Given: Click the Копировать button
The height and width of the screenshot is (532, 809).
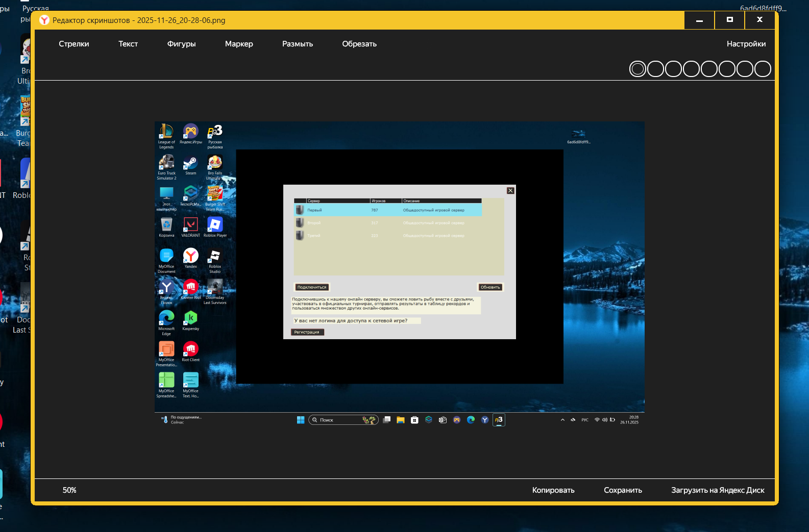Looking at the screenshot, I should tap(553, 490).
